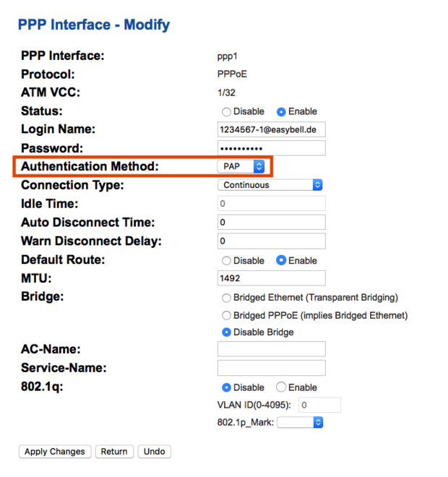The height and width of the screenshot is (477, 448).
Task: Select Disable for Default Route
Action: 227,261
